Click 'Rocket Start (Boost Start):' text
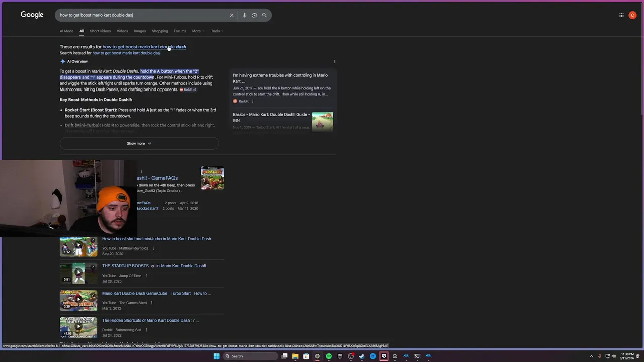 91,110
